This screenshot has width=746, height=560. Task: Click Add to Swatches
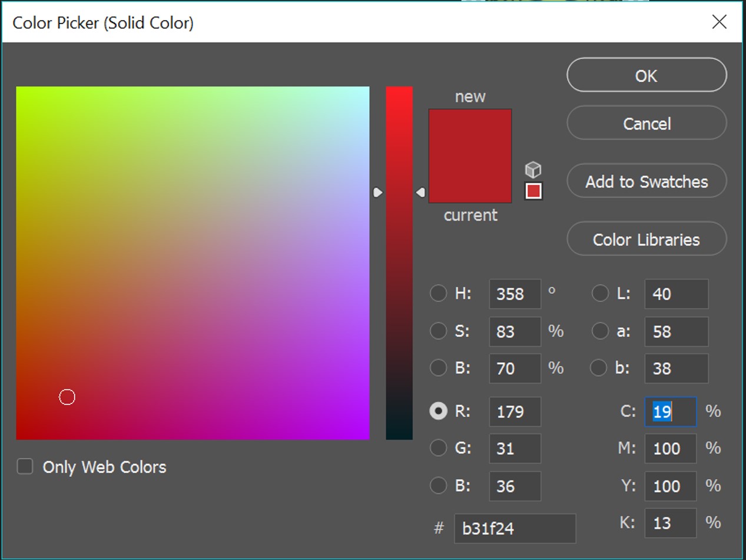point(646,181)
